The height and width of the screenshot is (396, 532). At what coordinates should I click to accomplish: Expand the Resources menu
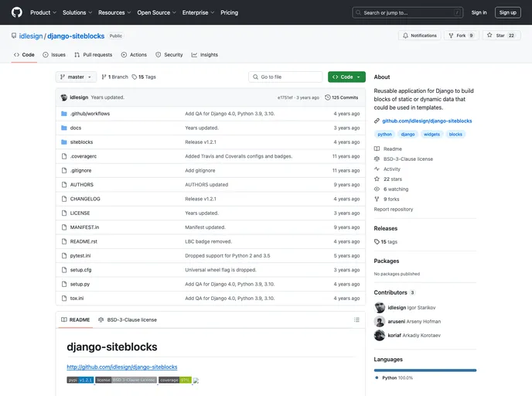click(114, 12)
